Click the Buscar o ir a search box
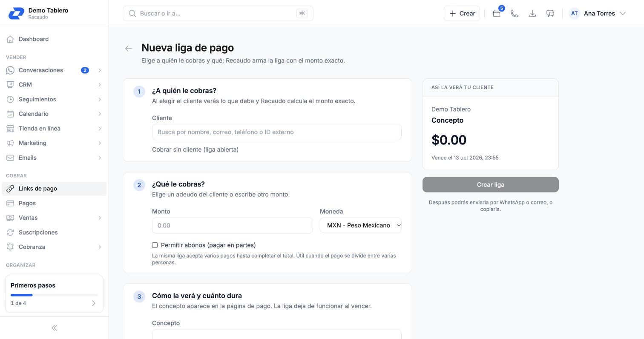644x339 pixels. pyautogui.click(x=218, y=13)
